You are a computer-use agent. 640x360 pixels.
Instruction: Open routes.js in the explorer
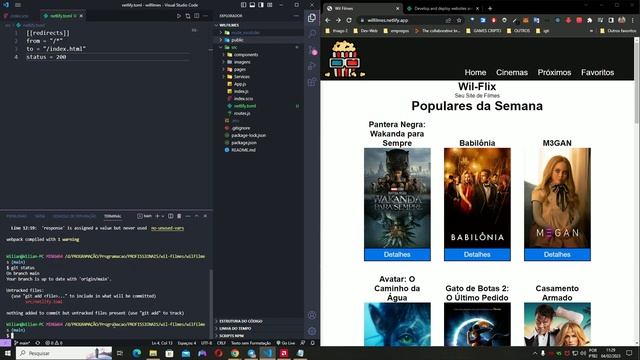260,113
